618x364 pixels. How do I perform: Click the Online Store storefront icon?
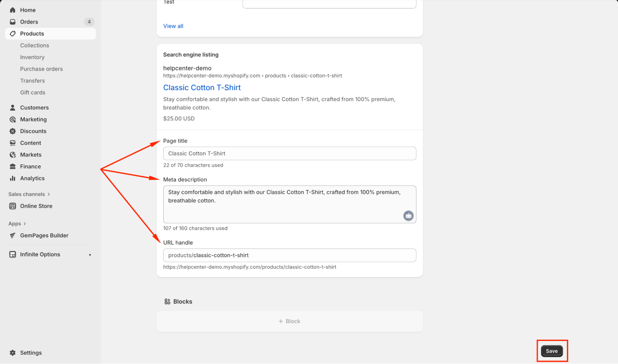(13, 206)
